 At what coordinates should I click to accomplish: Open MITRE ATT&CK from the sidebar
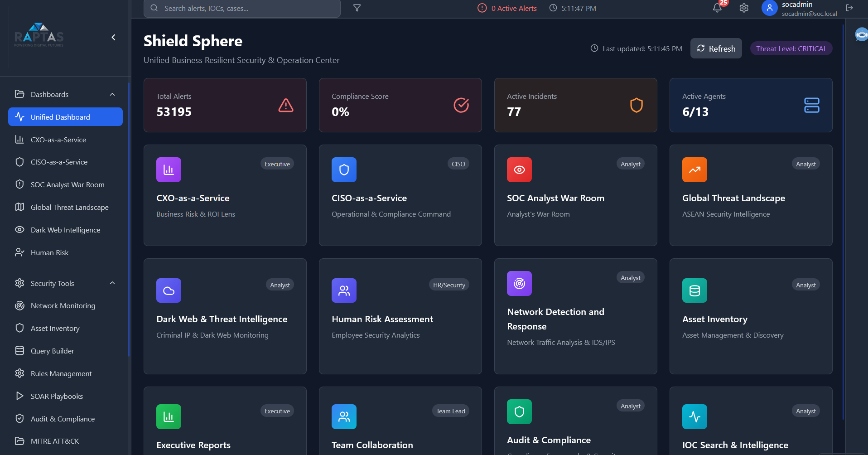pyautogui.click(x=55, y=441)
